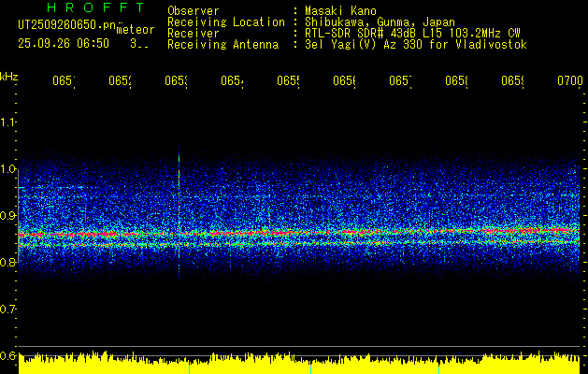Image resolution: width=588 pixels, height=374 pixels.
Task: Click the Receiver label
Action: pyautogui.click(x=194, y=33)
